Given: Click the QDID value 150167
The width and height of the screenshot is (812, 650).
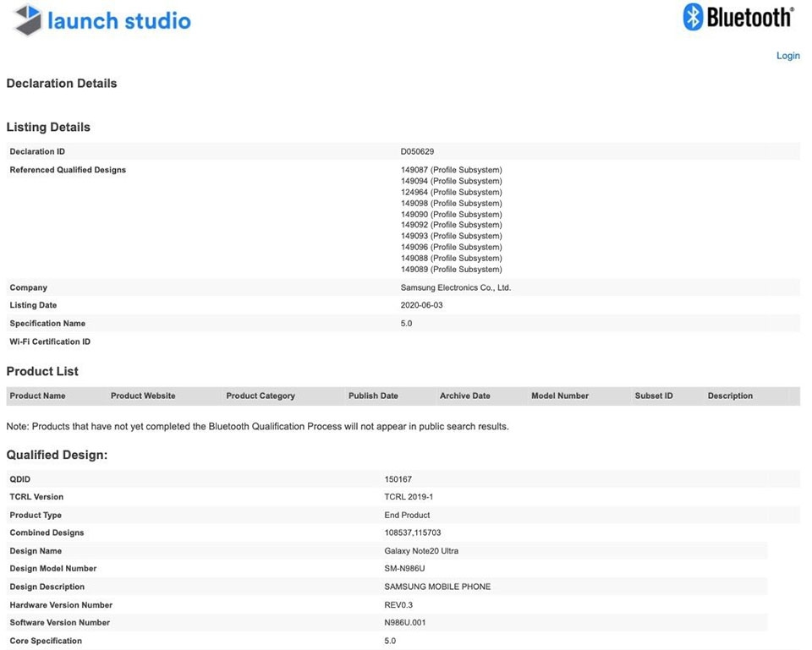Looking at the screenshot, I should point(399,478).
